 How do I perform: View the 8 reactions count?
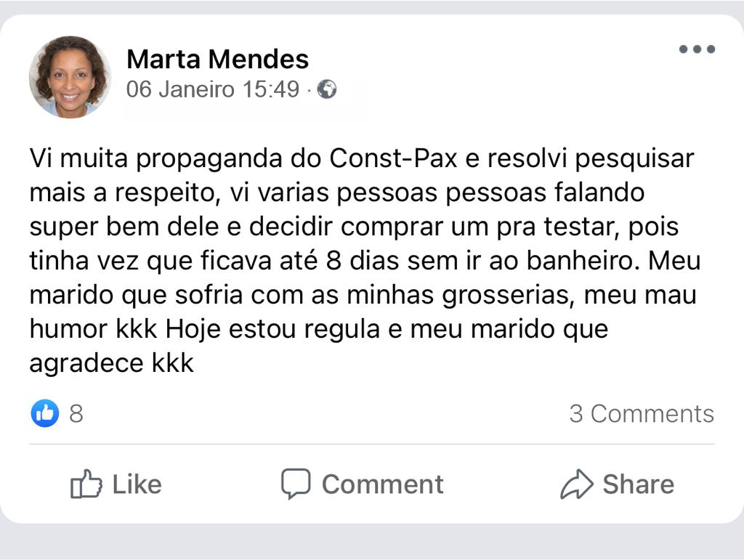point(76,413)
